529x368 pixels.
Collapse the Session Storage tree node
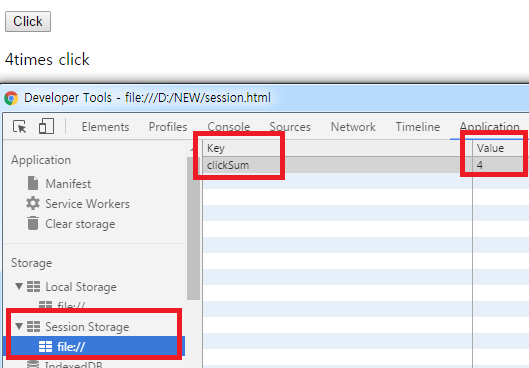pyautogui.click(x=19, y=326)
